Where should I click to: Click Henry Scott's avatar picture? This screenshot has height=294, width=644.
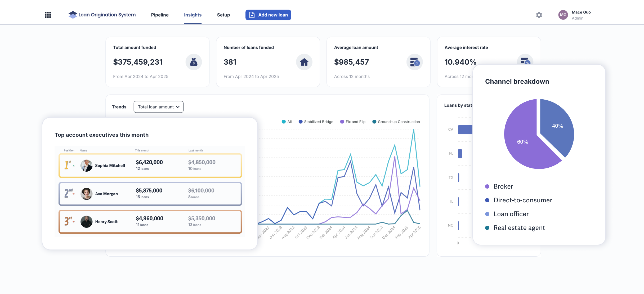(x=86, y=222)
